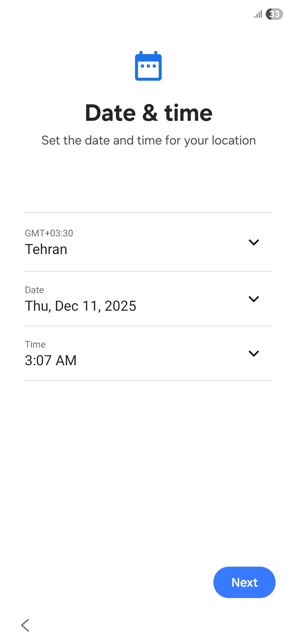Expand the Date chevron arrow
The width and height of the screenshot is (297, 644).
tap(254, 299)
